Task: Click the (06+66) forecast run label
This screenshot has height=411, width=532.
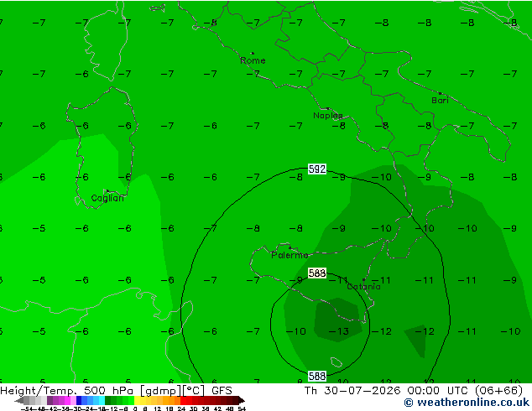Action: tap(498, 390)
